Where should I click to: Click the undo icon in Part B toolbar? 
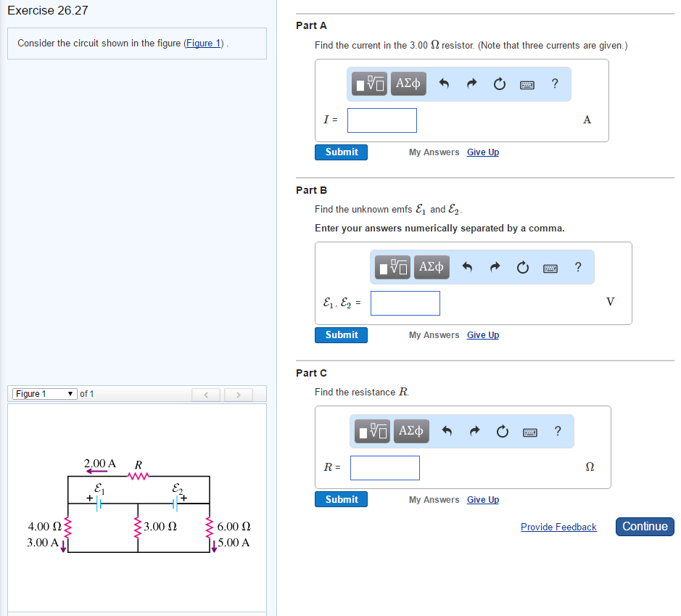pos(467,267)
